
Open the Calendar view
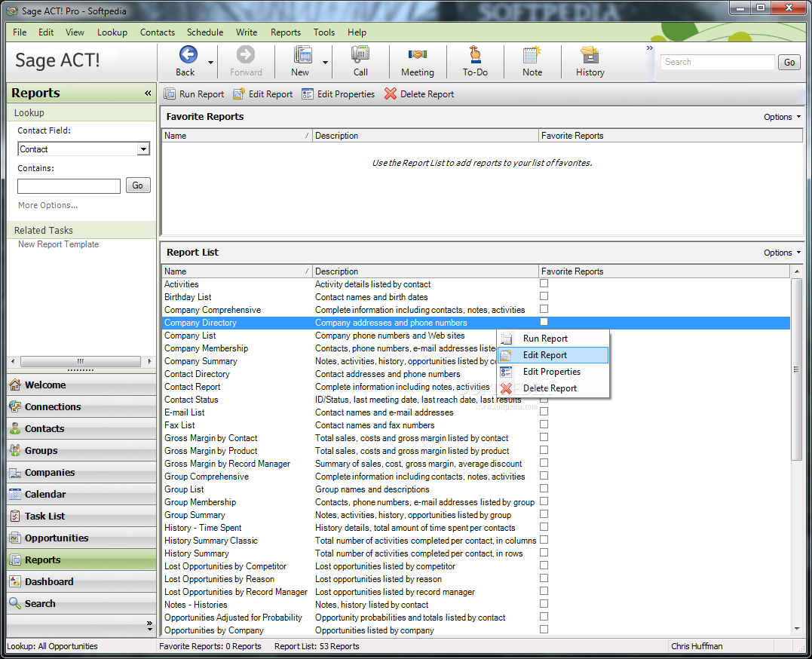(81, 495)
